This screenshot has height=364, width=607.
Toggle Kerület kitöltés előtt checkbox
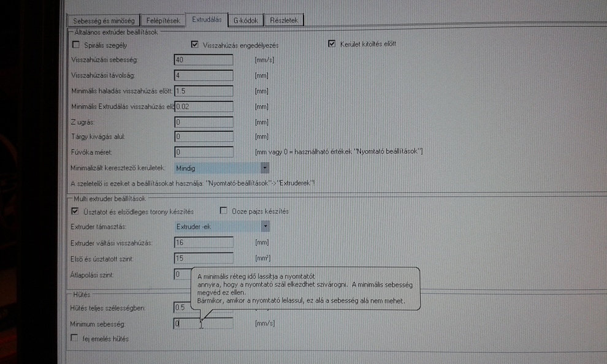pyautogui.click(x=332, y=44)
